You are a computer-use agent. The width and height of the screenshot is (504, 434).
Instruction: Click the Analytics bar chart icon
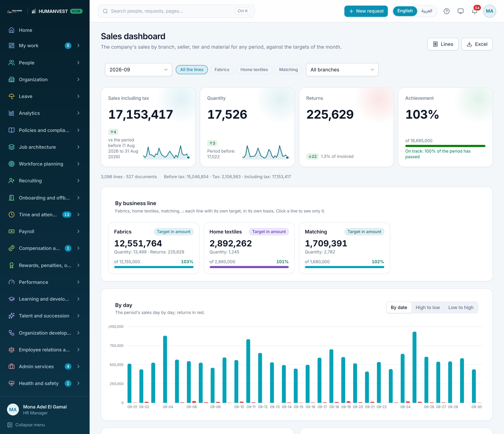[x=11, y=113]
